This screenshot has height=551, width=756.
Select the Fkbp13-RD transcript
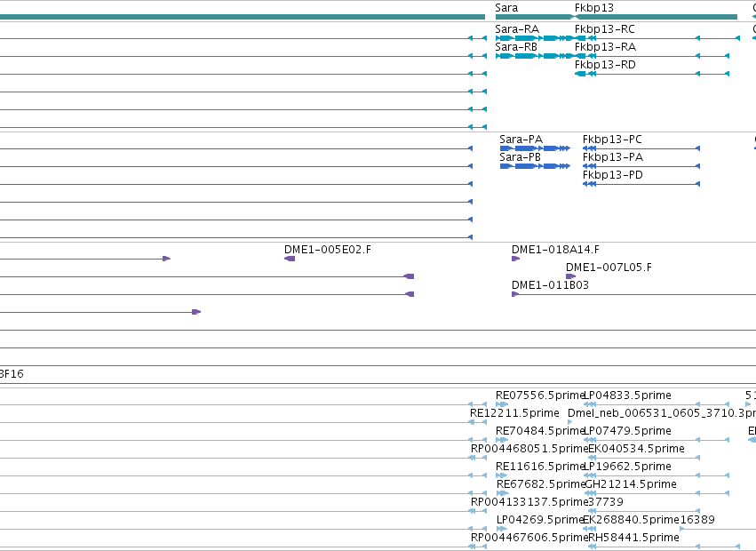click(x=605, y=65)
